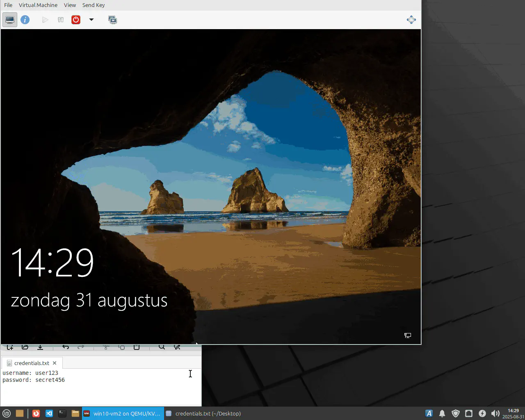Viewport: 525px width, 420px height.
Task: Shut down the virtual machine power button
Action: pos(76,20)
